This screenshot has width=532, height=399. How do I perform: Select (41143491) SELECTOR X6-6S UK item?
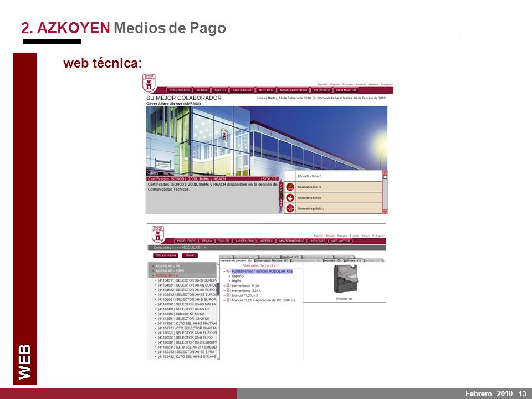[x=184, y=309]
